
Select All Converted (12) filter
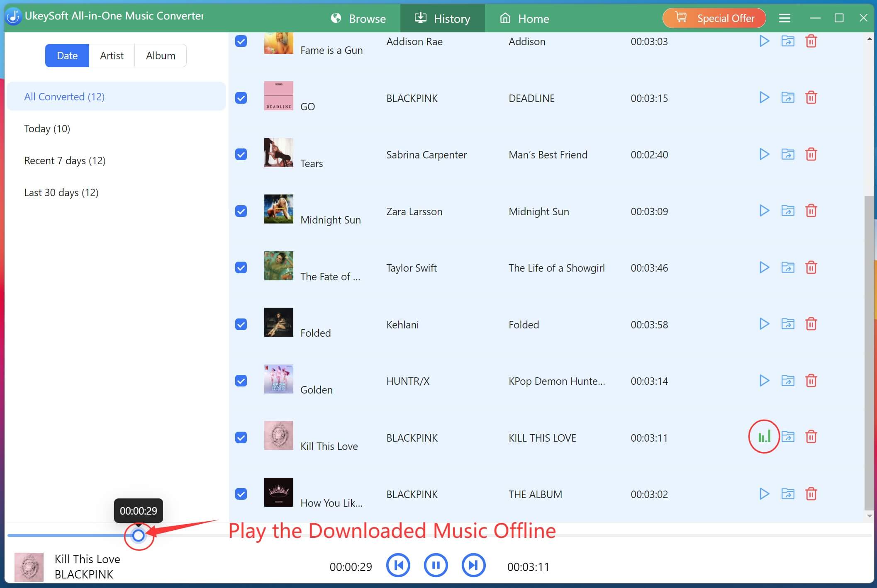tap(116, 97)
